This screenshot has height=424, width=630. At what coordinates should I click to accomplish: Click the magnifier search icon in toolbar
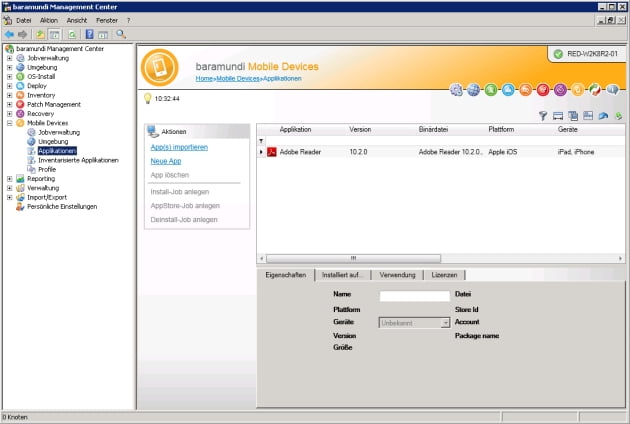(x=121, y=34)
